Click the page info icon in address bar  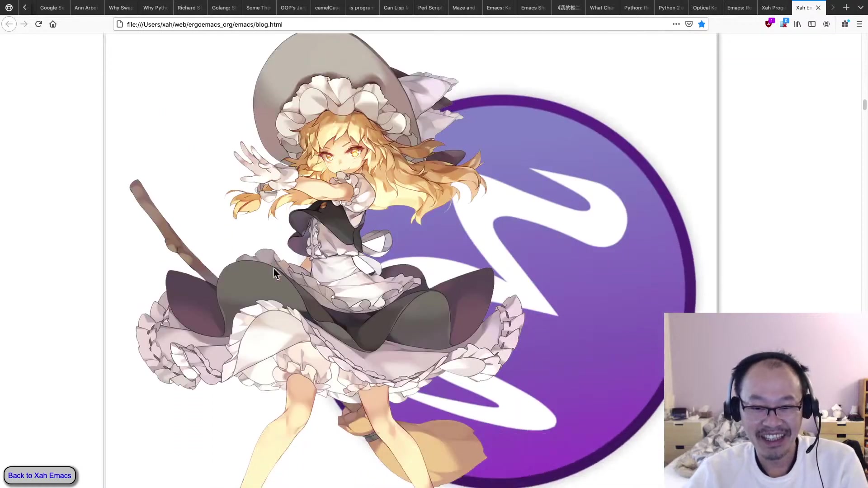point(120,24)
